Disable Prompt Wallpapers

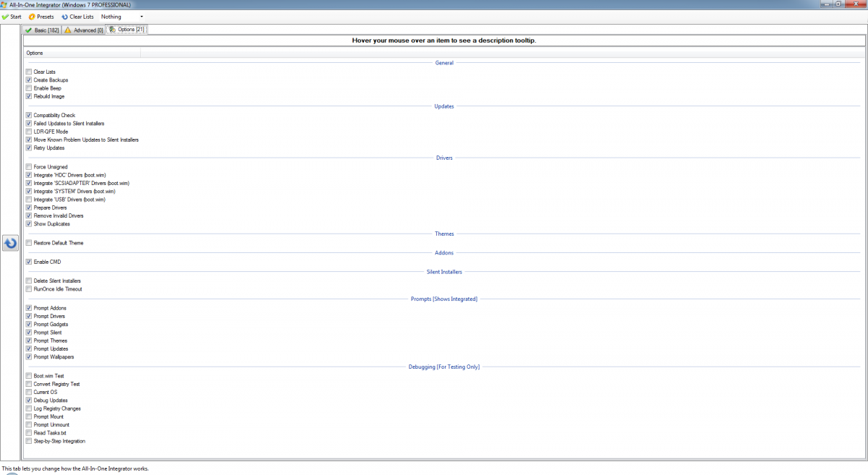[29, 357]
